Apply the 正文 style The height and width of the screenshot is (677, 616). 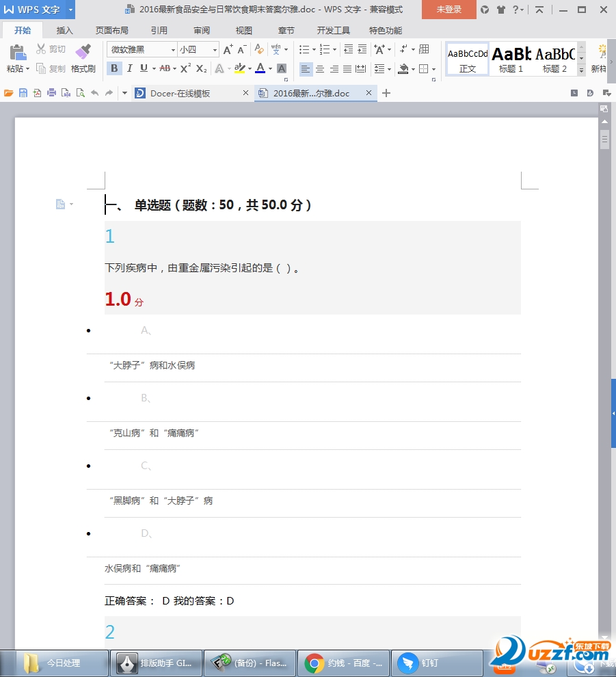point(468,59)
